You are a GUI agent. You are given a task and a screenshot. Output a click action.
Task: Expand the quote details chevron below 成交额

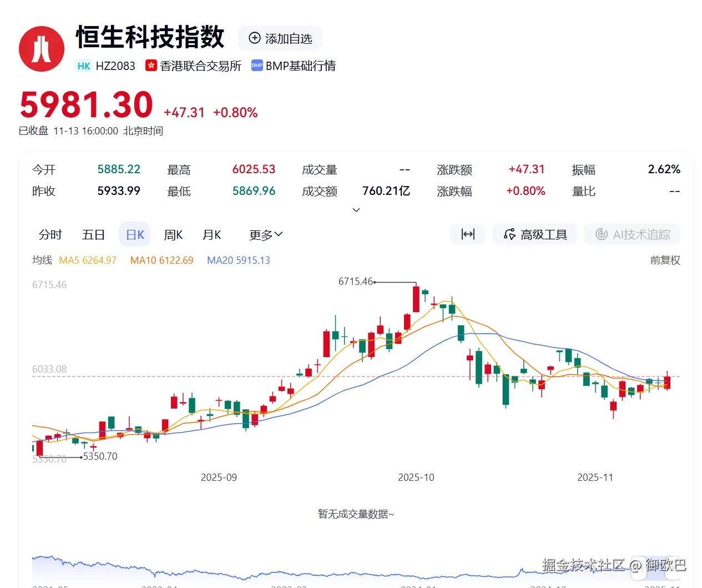tap(356, 210)
